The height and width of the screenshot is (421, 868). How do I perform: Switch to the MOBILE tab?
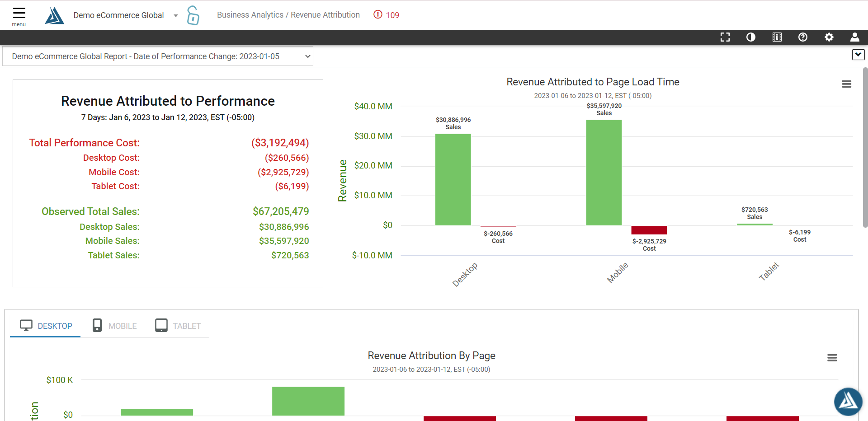pos(114,326)
